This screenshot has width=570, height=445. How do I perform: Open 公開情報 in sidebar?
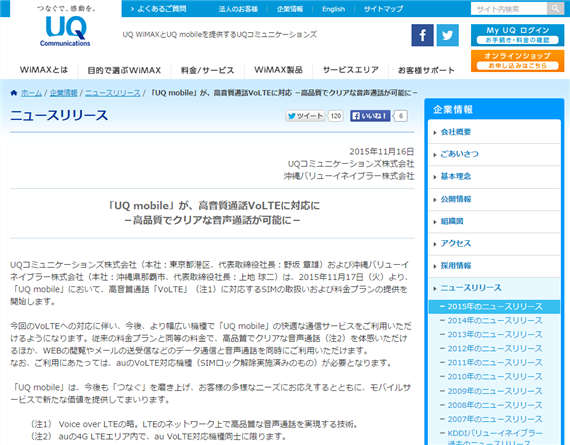click(494, 199)
